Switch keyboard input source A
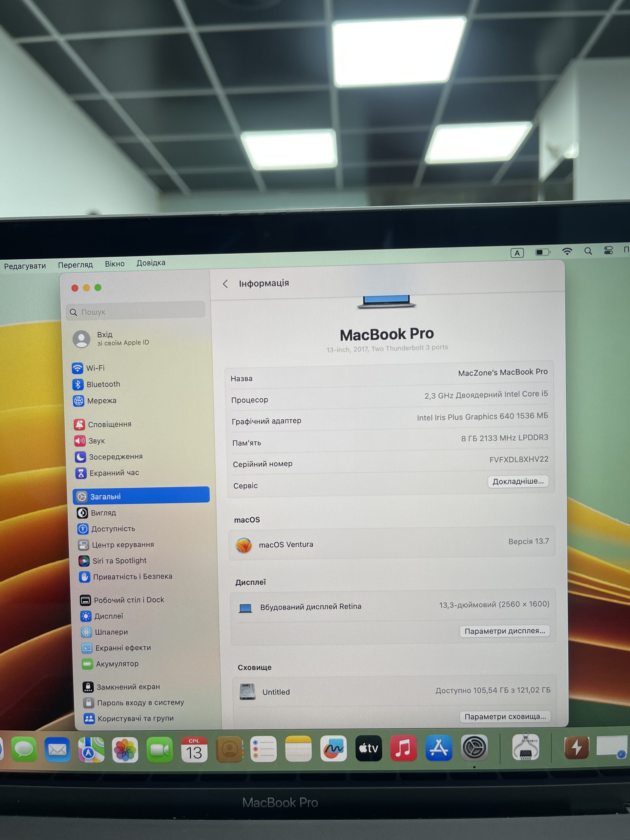630x840 pixels. click(x=517, y=253)
